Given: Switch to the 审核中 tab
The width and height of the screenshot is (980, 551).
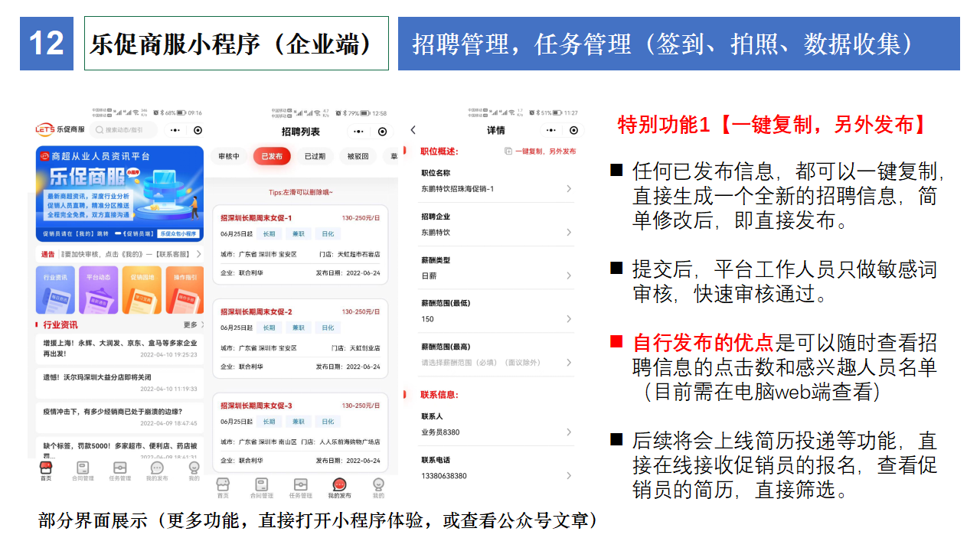Looking at the screenshot, I should (229, 156).
